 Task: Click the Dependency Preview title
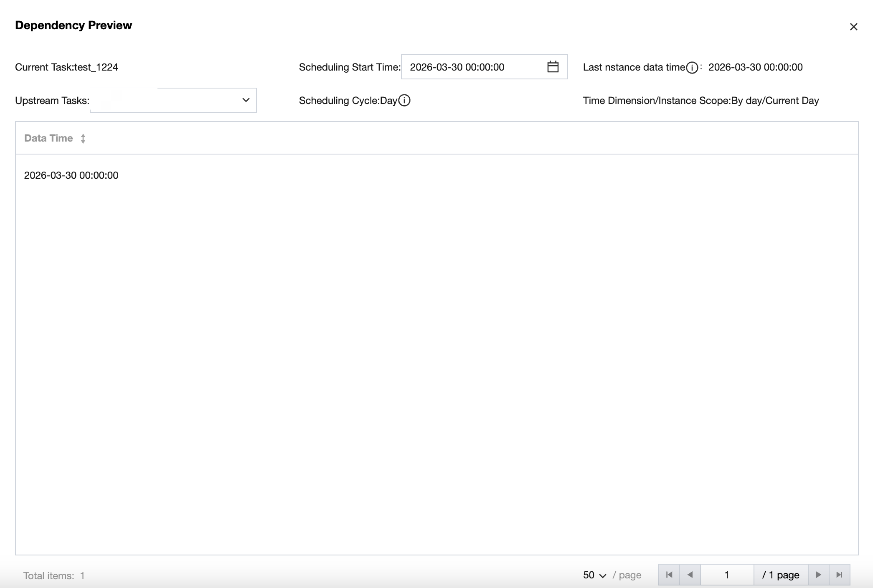coord(74,25)
